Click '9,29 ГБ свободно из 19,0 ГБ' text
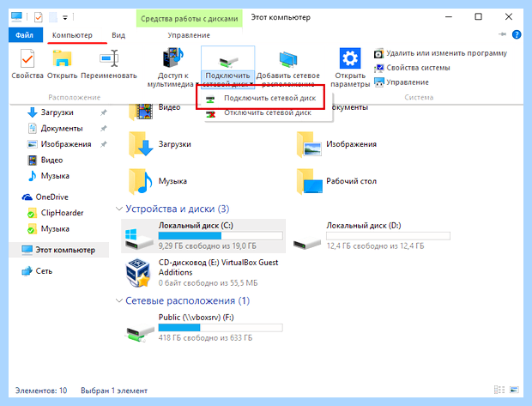532x406 pixels. click(208, 245)
